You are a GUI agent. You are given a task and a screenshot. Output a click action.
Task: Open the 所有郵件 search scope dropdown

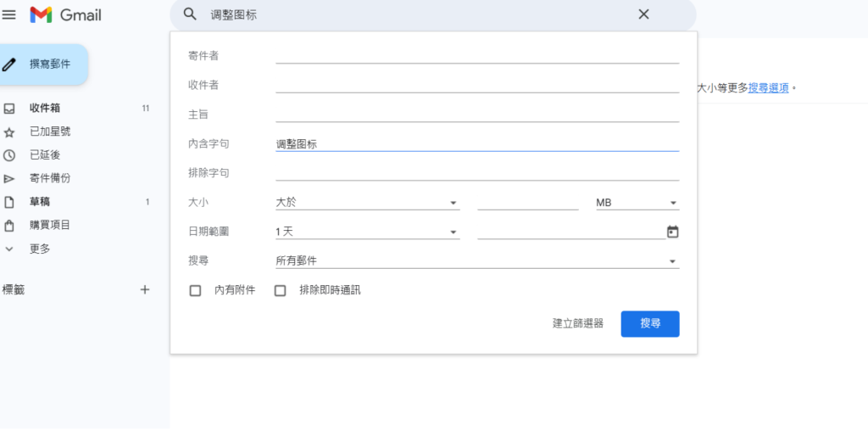(x=477, y=261)
